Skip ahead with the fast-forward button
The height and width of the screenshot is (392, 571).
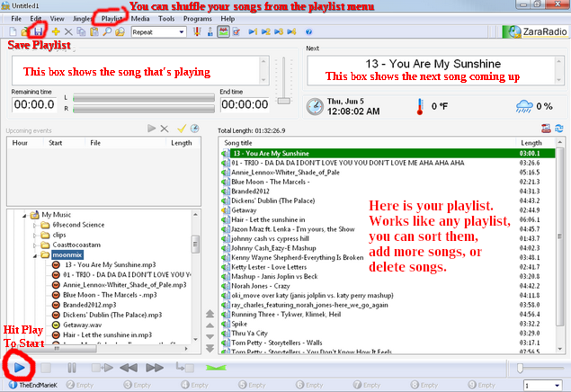pos(155,368)
